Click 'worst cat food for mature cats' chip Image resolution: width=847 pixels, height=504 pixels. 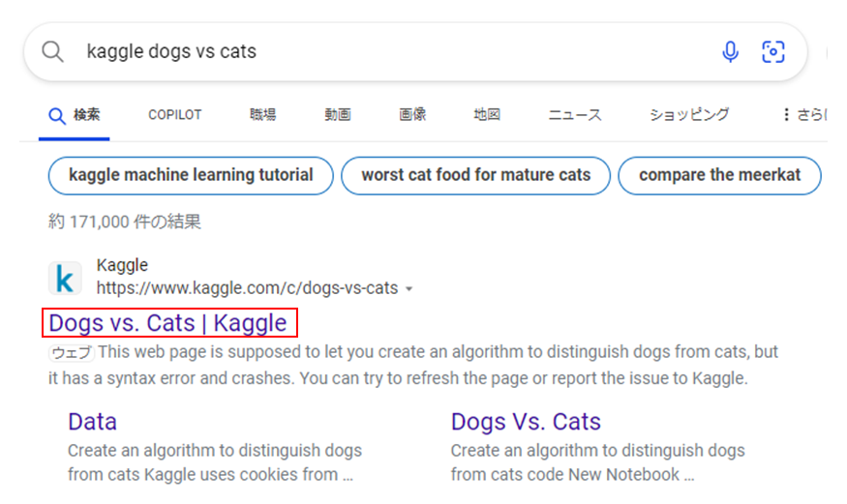(476, 175)
